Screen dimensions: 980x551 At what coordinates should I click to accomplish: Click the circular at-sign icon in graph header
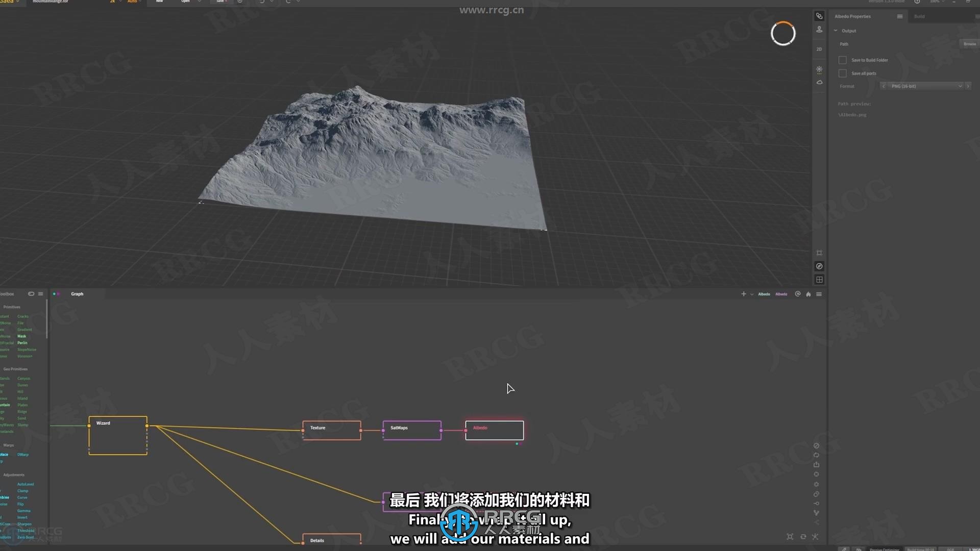click(x=798, y=294)
